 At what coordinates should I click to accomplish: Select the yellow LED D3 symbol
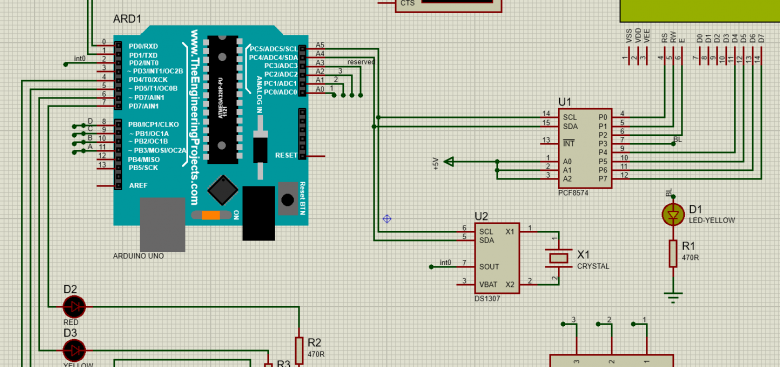click(74, 351)
